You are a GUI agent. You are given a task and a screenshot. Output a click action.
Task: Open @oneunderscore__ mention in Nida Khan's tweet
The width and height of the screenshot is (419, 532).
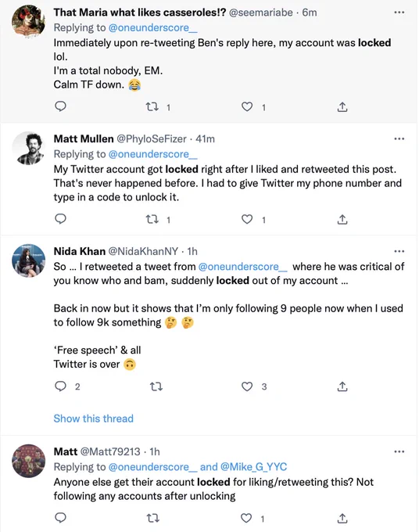[242, 267]
